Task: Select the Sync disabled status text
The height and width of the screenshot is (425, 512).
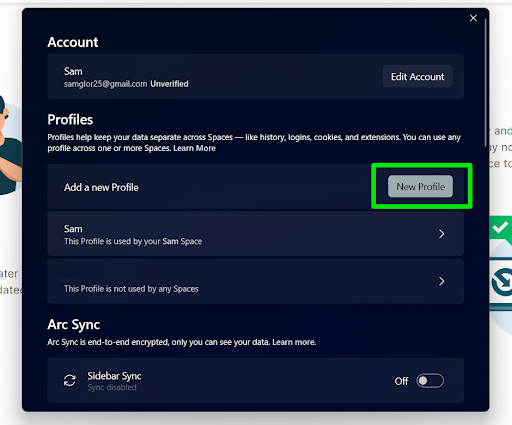Action: [112, 387]
